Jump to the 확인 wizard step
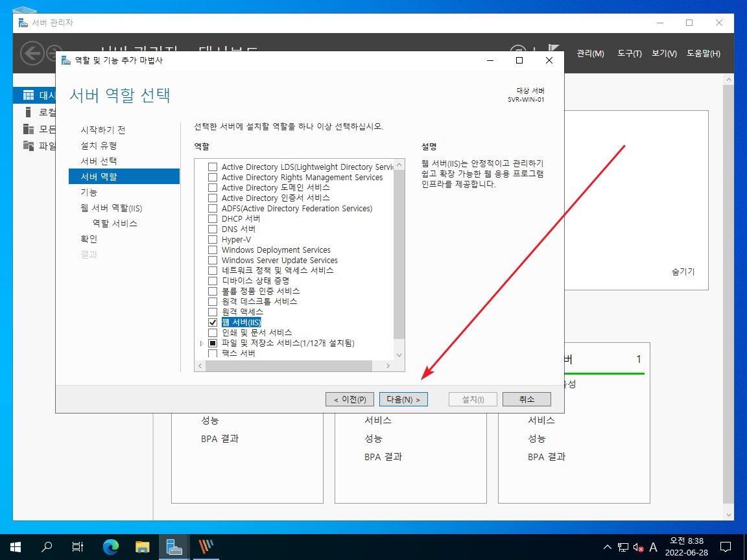Image resolution: width=747 pixels, height=560 pixels. tap(89, 239)
